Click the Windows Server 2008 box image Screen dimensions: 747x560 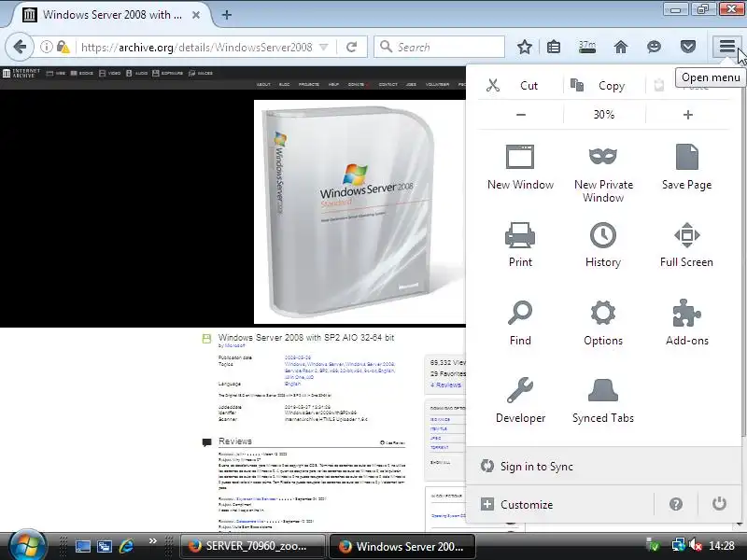point(359,212)
